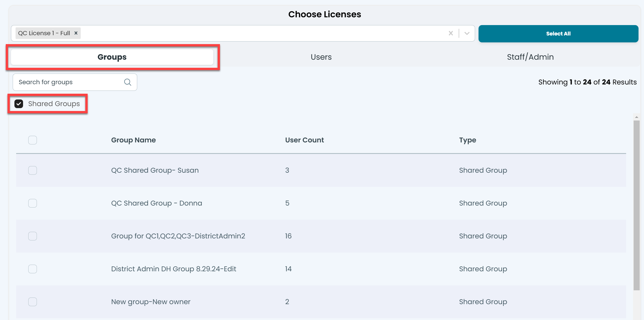This screenshot has width=644, height=320.
Task: Click the license selection input box
Action: point(243,33)
